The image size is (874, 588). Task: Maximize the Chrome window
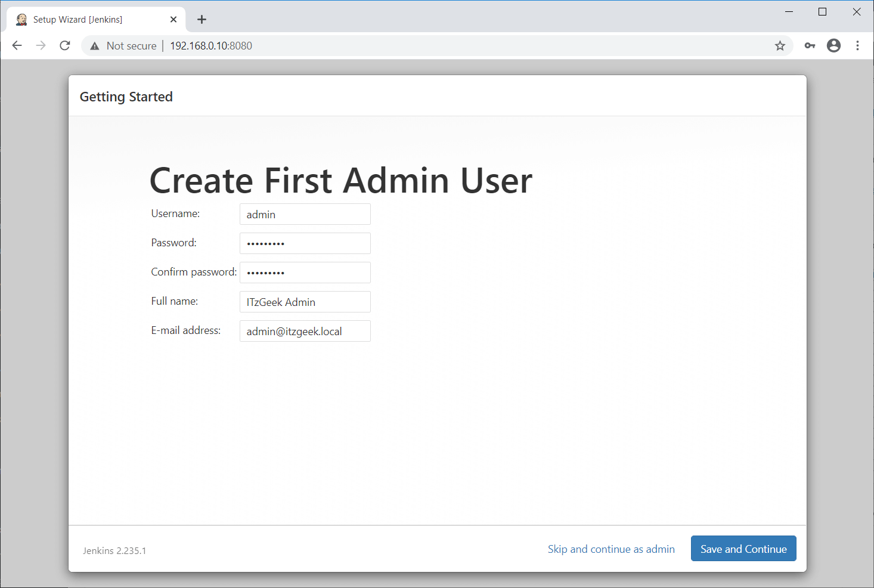[822, 12]
